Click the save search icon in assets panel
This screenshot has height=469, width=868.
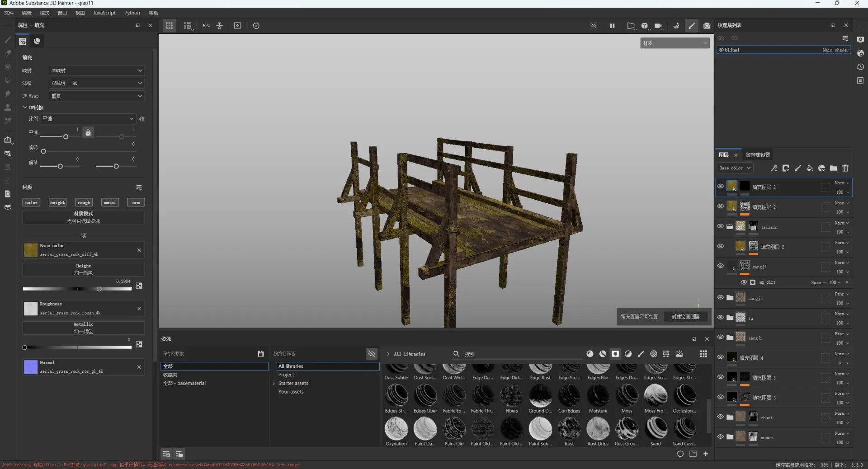pos(260,354)
